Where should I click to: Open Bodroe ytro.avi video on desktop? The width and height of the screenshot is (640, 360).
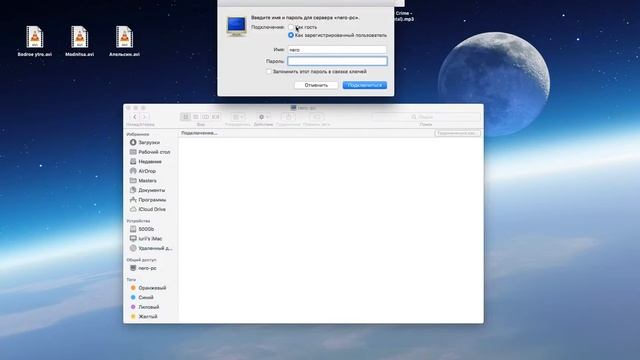[35, 40]
